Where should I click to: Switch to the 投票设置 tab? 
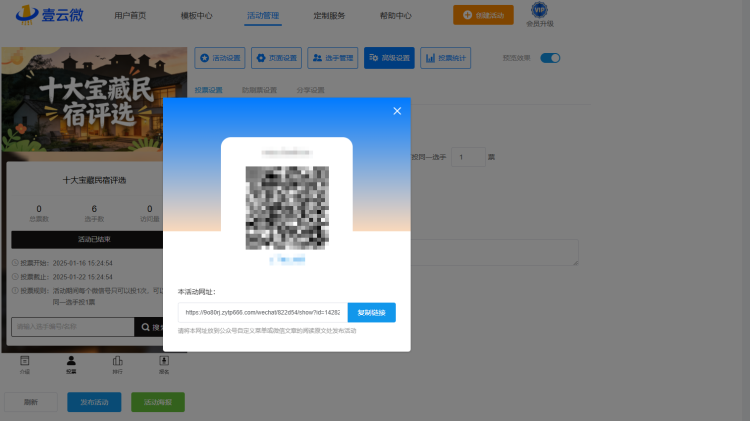click(209, 90)
